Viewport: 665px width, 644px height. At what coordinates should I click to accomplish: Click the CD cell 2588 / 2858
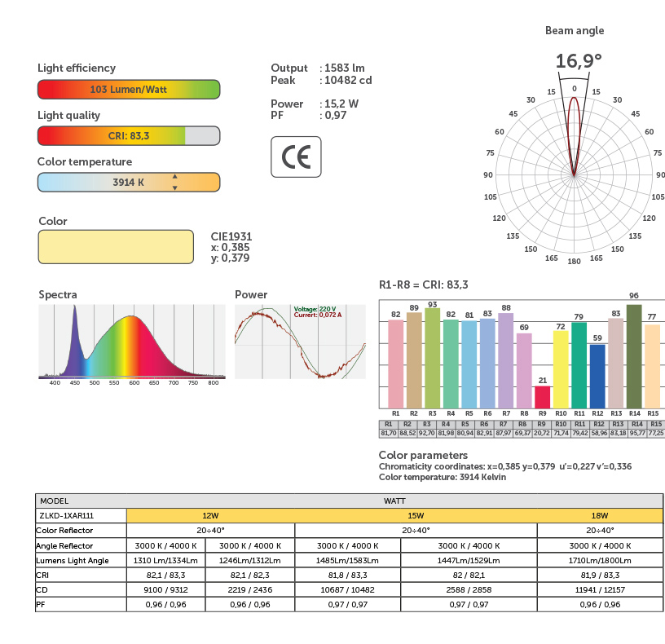(469, 589)
